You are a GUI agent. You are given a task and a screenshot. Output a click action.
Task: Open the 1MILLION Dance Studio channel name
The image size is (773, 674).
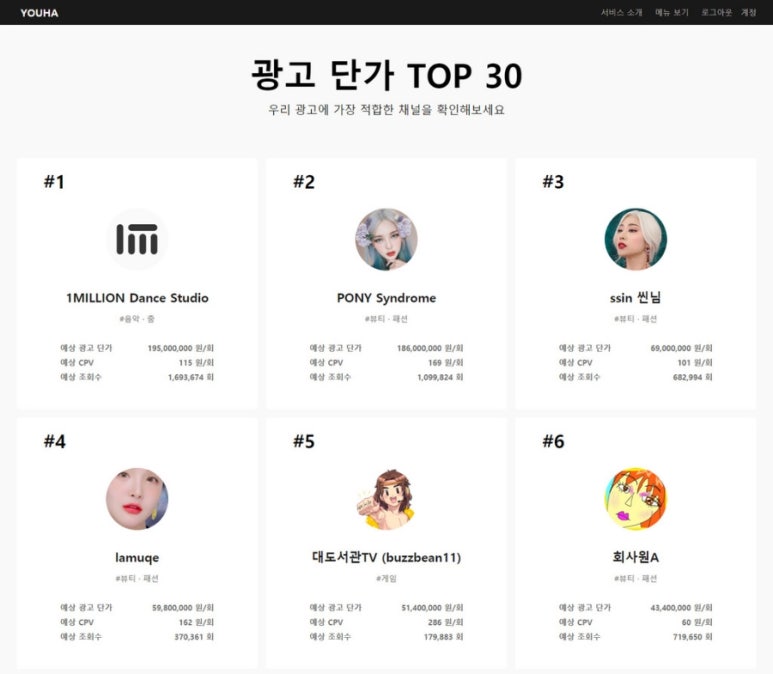(x=137, y=298)
